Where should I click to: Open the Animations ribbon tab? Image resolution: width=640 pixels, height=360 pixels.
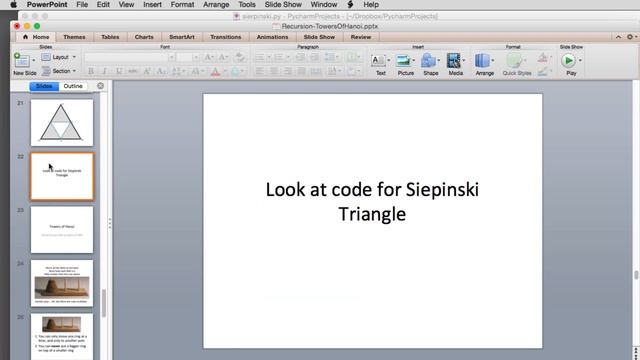click(272, 37)
